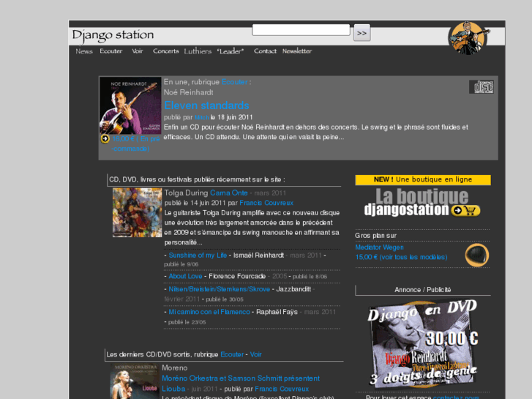
Task: Click the Noé Reinhardt artist name text
Action: click(x=189, y=92)
